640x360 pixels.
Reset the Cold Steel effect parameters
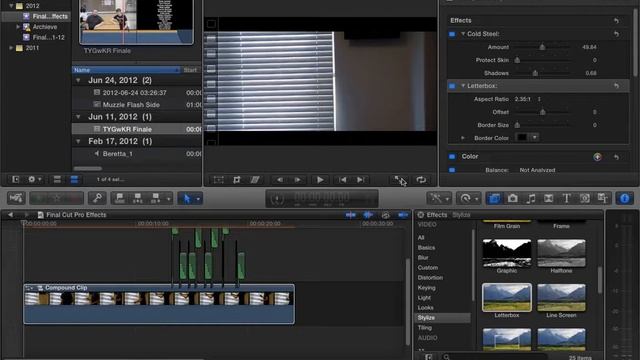pos(616,34)
